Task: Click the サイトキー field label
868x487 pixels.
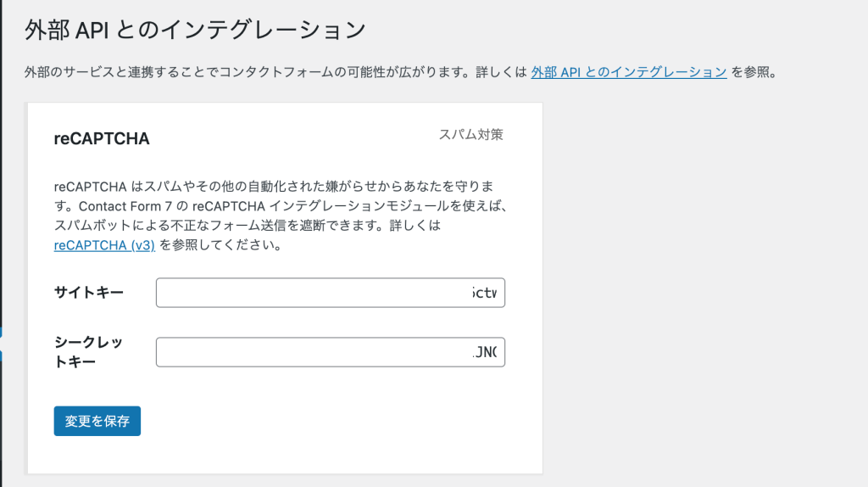Action: (88, 292)
